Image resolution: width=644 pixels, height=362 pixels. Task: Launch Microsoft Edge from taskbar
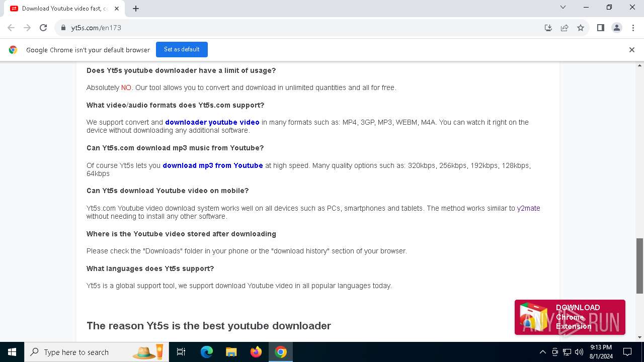[207, 352]
